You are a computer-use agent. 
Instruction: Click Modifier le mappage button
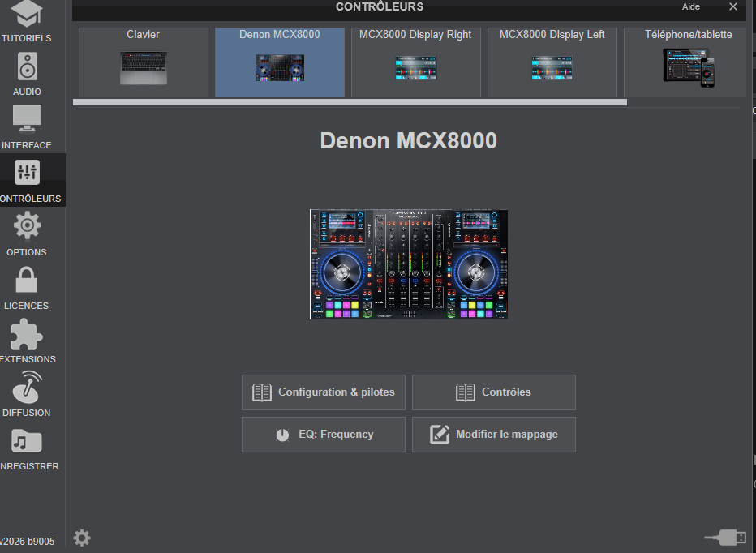[494, 435]
